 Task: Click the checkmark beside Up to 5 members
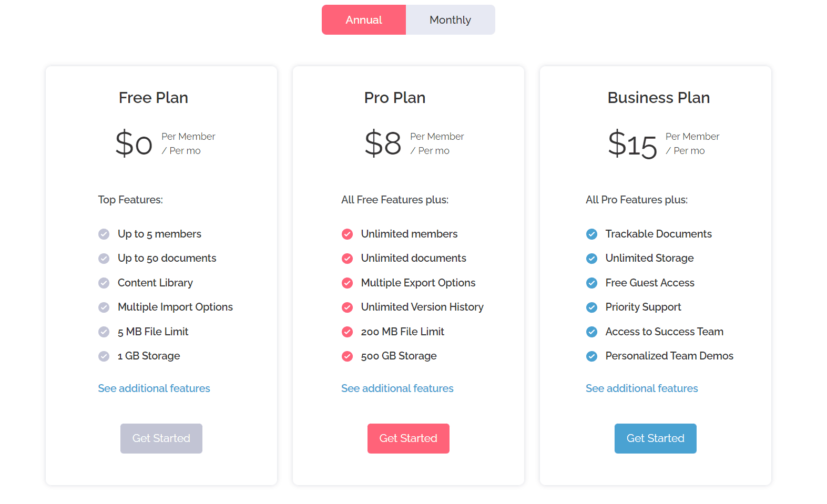pos(104,234)
